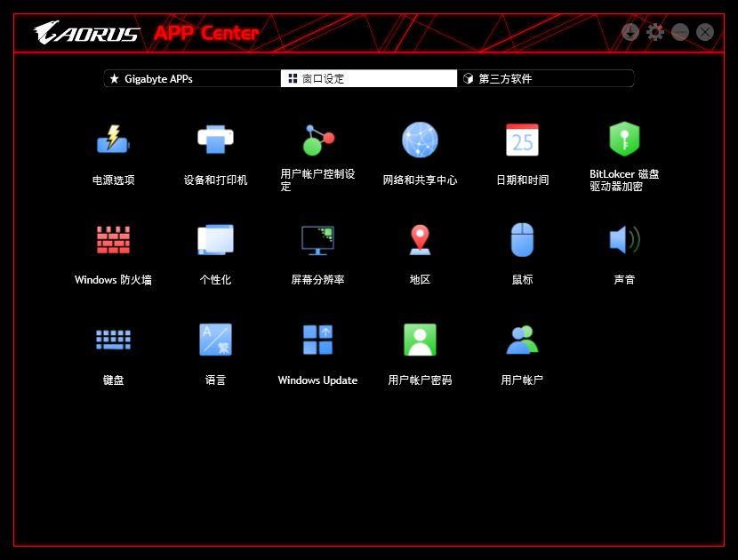This screenshot has height=560, width=738.
Task: Open 鼠标 mouse icon
Action: tap(522, 240)
